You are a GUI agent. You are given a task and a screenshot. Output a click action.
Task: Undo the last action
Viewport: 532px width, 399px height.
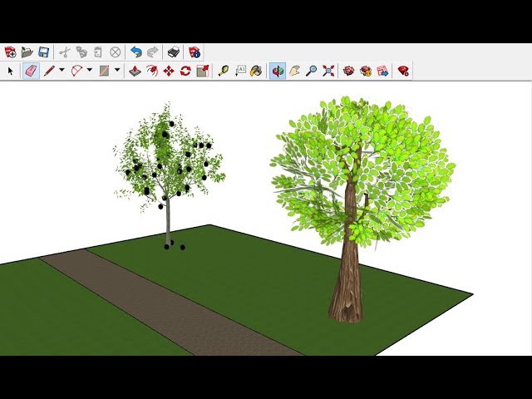point(136,52)
